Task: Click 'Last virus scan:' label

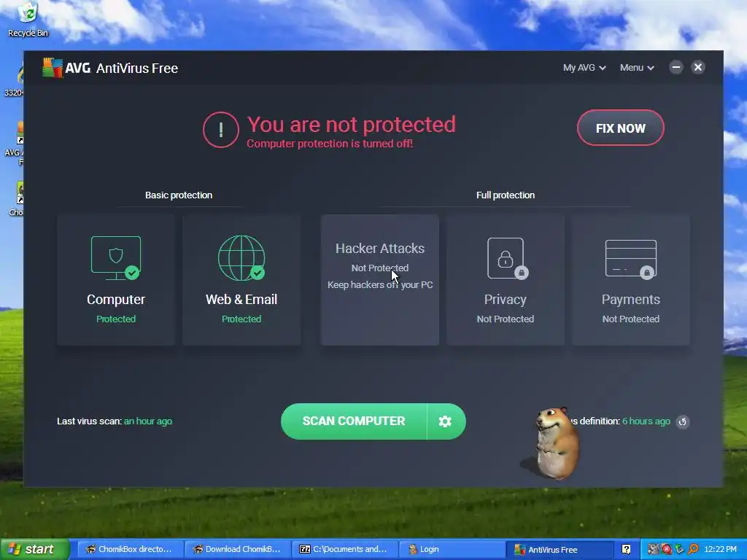Action: [89, 421]
